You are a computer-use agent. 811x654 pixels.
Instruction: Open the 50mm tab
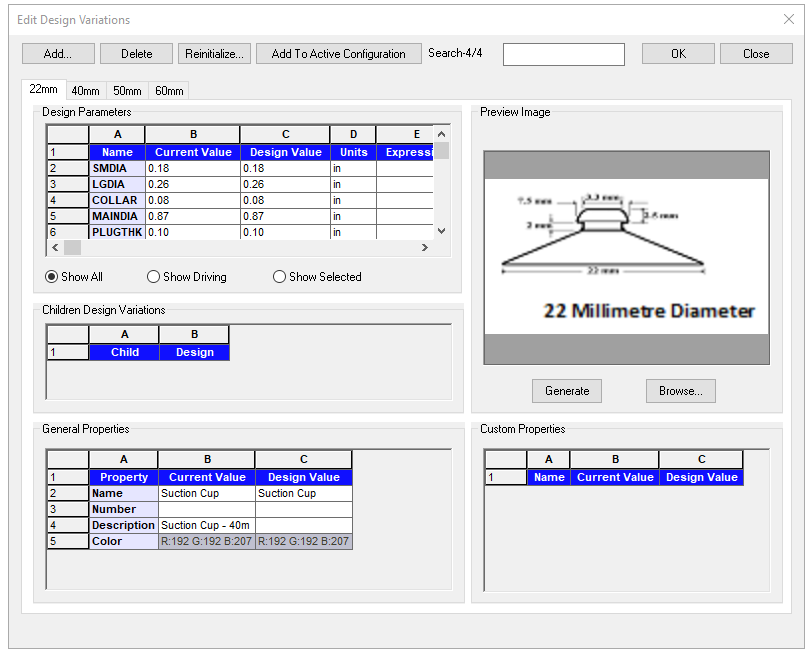point(127,91)
